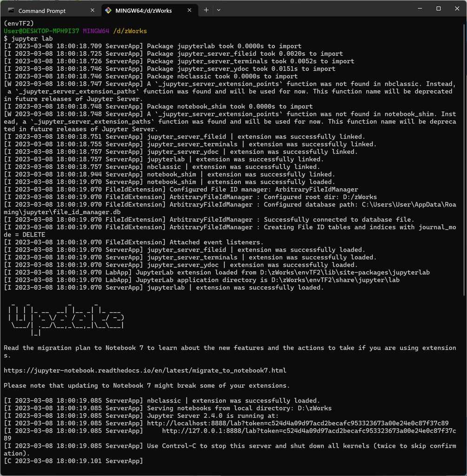Click 'Attached event listeners.' log line
The image size is (467, 476).
pyautogui.click(x=133, y=242)
